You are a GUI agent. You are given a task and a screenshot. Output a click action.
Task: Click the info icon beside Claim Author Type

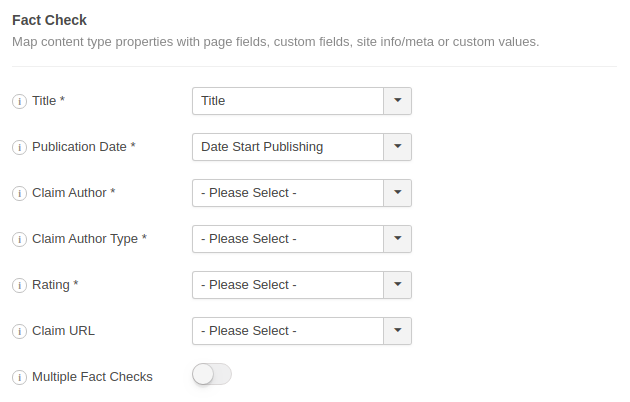point(19,239)
